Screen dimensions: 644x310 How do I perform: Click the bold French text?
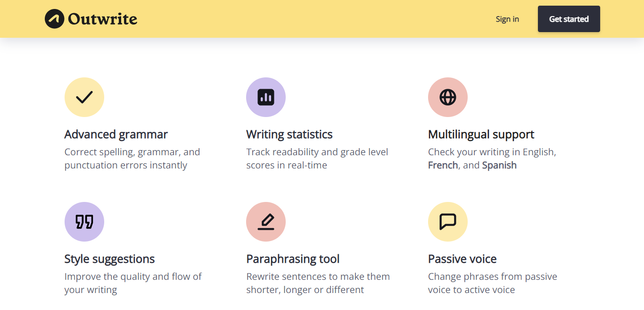pyautogui.click(x=443, y=165)
